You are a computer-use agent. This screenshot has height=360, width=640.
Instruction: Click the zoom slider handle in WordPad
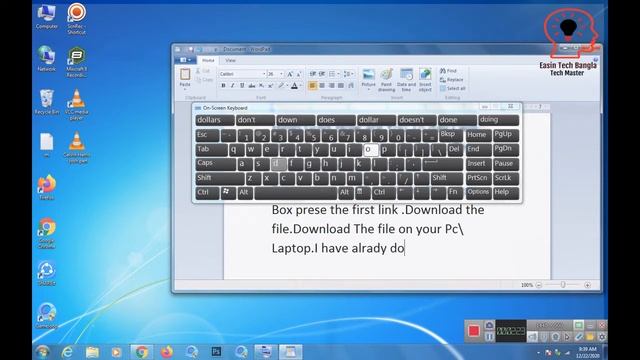coord(563,284)
